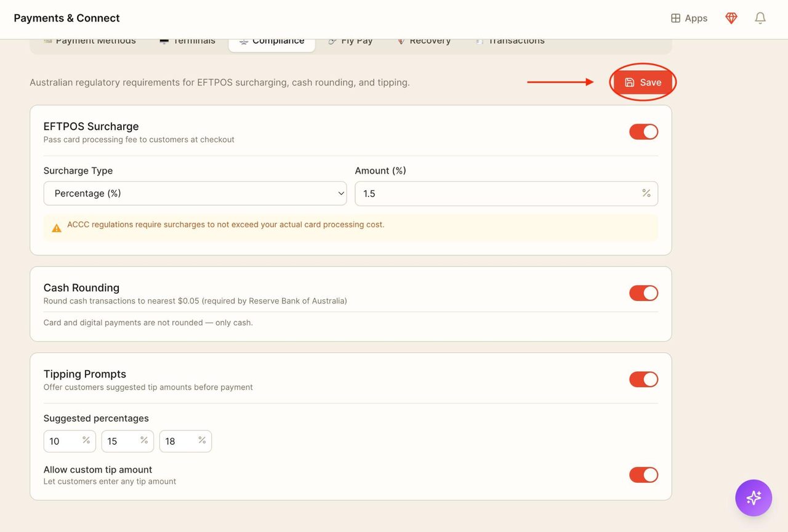Click the 'Pass card processing fee' description
The image size is (788, 532).
[x=139, y=140]
